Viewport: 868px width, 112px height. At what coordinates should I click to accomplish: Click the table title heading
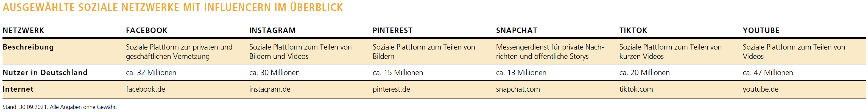point(172,7)
